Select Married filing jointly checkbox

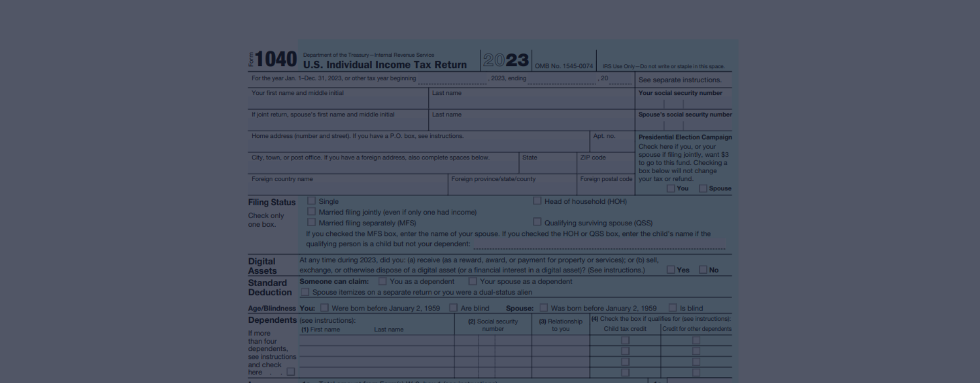(x=311, y=211)
